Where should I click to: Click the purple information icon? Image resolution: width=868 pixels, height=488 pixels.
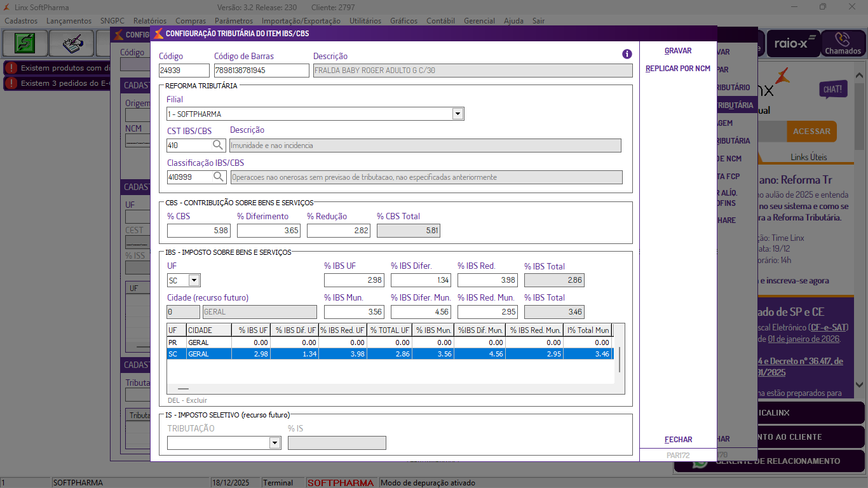coord(627,55)
